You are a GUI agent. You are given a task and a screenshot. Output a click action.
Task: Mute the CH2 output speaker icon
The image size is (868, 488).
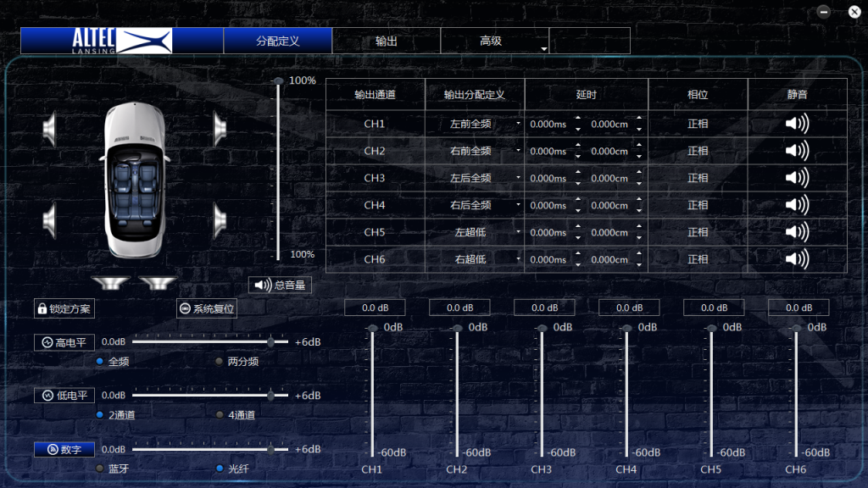pos(797,151)
